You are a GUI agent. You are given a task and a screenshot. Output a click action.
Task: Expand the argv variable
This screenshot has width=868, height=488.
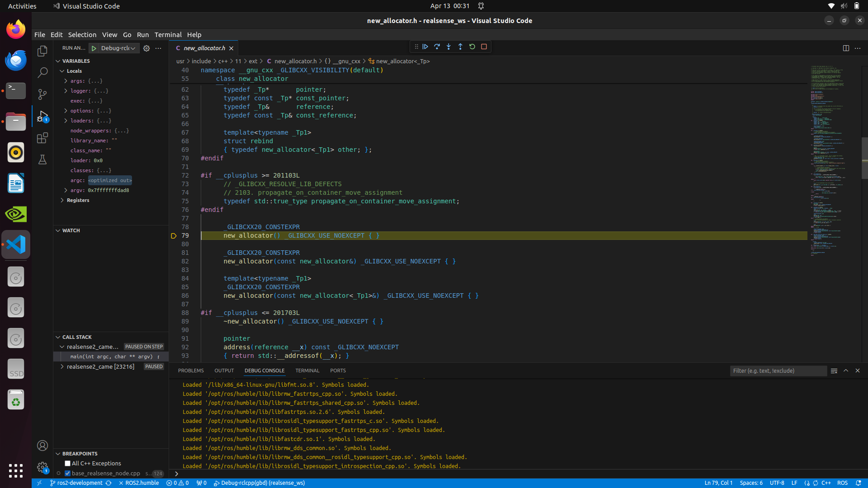66,190
